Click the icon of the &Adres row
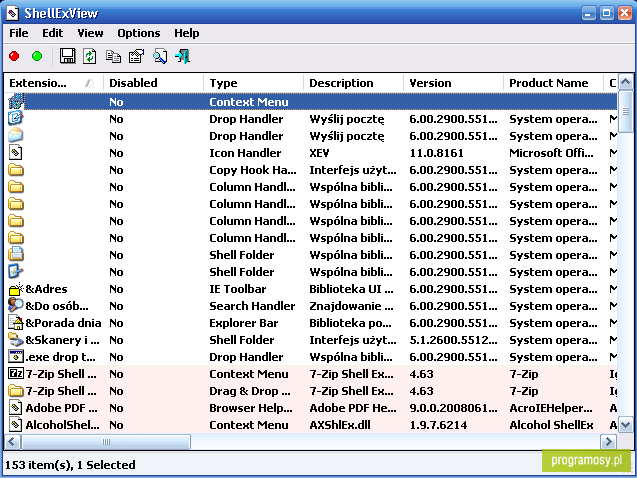Screen dimensions: 637x478 point(16,289)
